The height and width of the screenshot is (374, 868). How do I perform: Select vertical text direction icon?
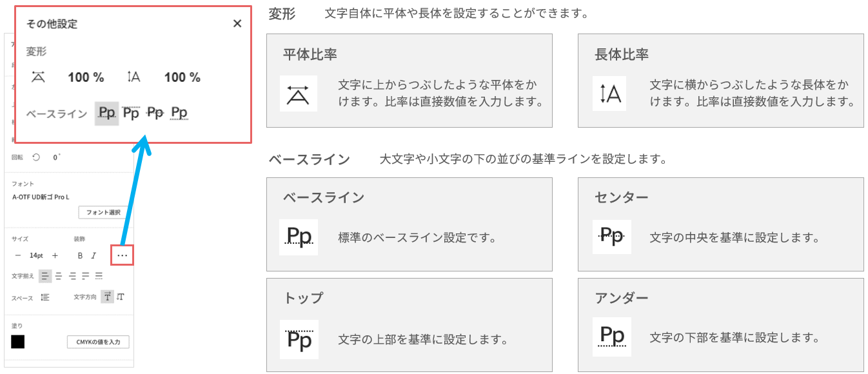point(121,297)
